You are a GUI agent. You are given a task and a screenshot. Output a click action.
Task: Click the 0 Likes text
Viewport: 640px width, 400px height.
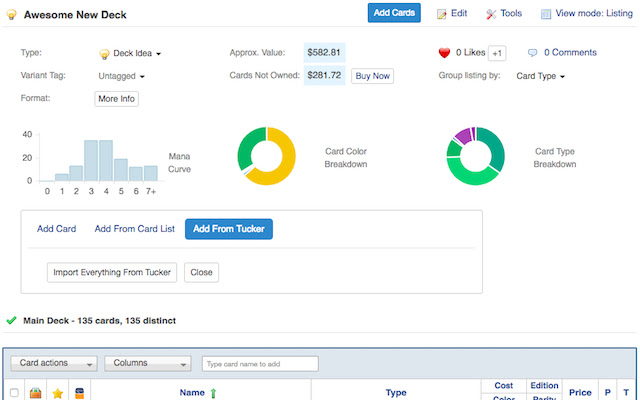[x=470, y=53]
